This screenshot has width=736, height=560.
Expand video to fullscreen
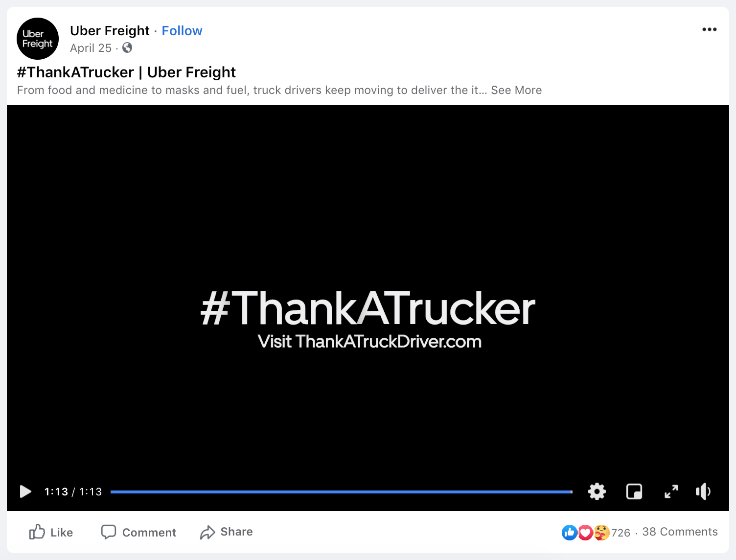click(671, 491)
